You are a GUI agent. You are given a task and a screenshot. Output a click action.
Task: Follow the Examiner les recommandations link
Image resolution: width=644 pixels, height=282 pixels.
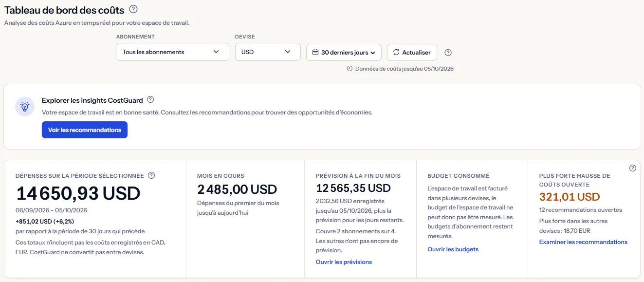[x=583, y=242]
